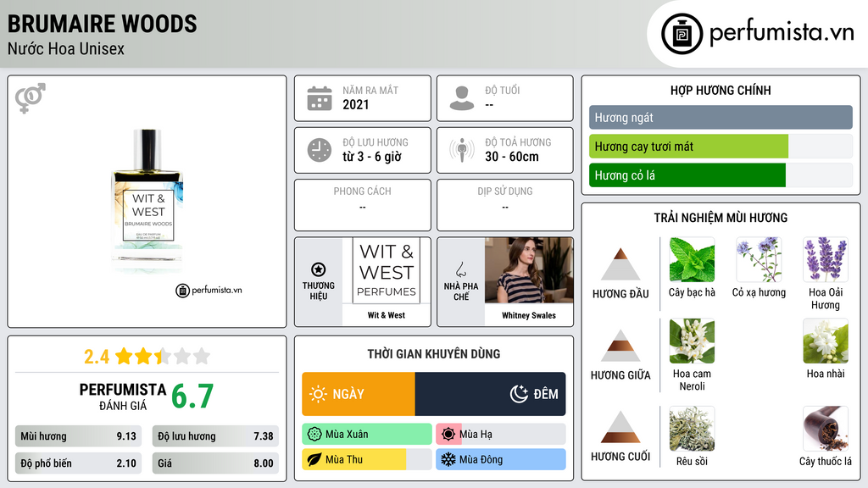Click the leaf icon for Mùa Thu
Image resolution: width=868 pixels, height=488 pixels.
pyautogui.click(x=314, y=460)
